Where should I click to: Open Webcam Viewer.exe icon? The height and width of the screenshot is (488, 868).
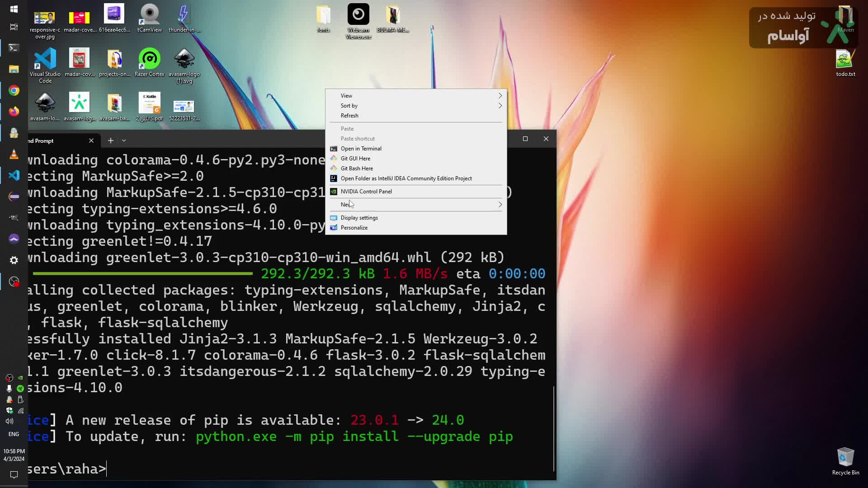358,15
